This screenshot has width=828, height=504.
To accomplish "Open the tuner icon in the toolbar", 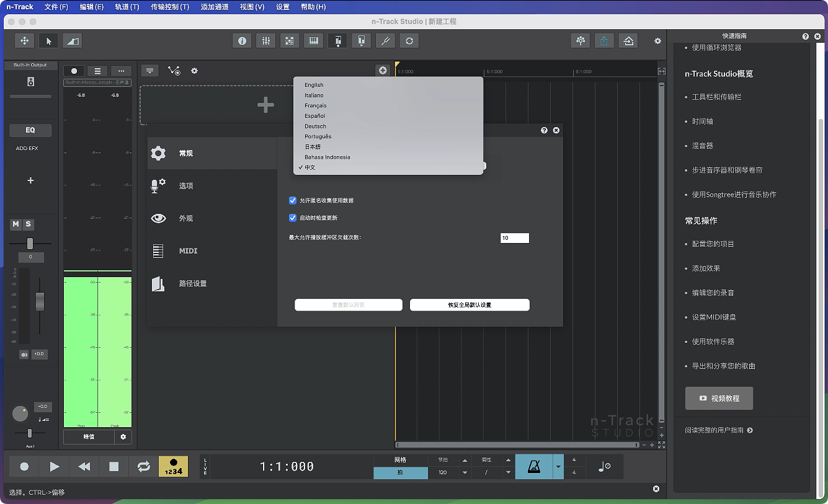I will pos(385,41).
